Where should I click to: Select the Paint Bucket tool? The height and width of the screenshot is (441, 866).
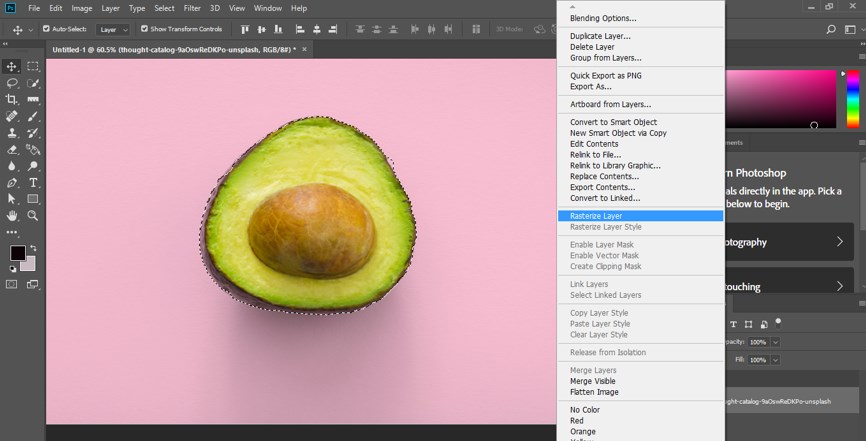(33, 149)
